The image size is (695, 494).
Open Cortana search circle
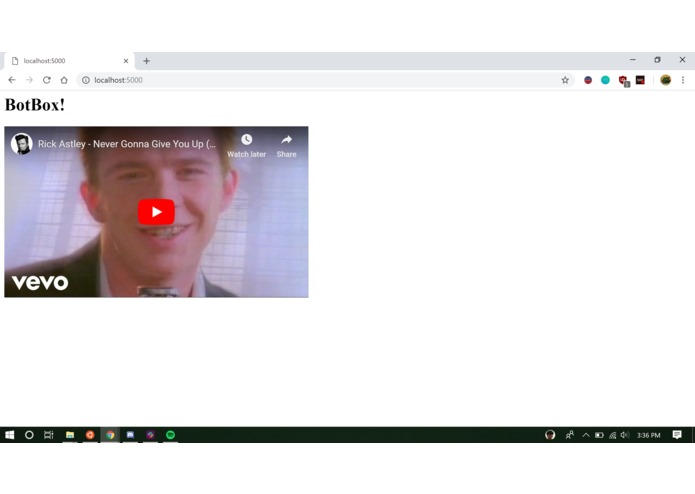pyautogui.click(x=29, y=435)
